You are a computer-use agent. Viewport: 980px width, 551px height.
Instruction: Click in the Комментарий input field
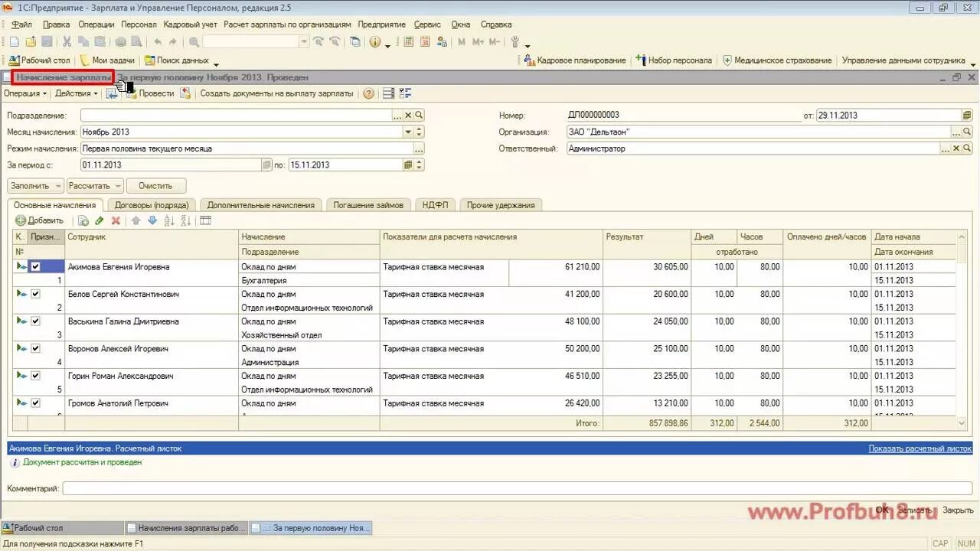pos(518,488)
